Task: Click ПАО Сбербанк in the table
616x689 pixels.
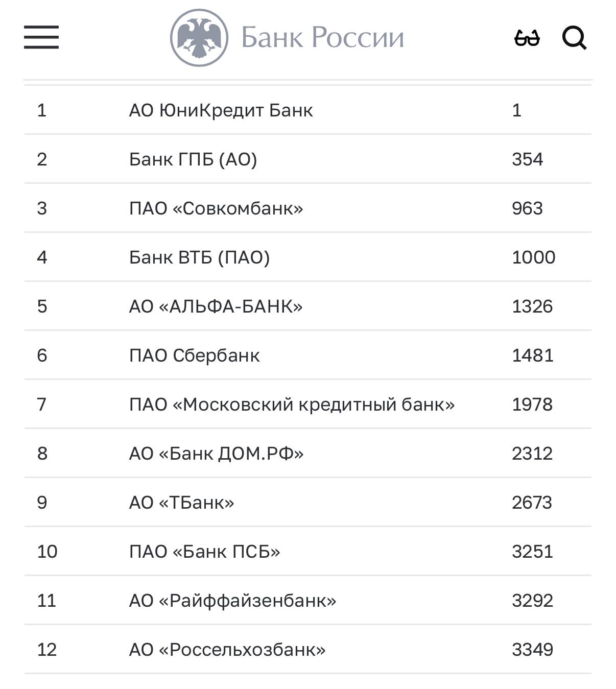Action: click(x=194, y=355)
